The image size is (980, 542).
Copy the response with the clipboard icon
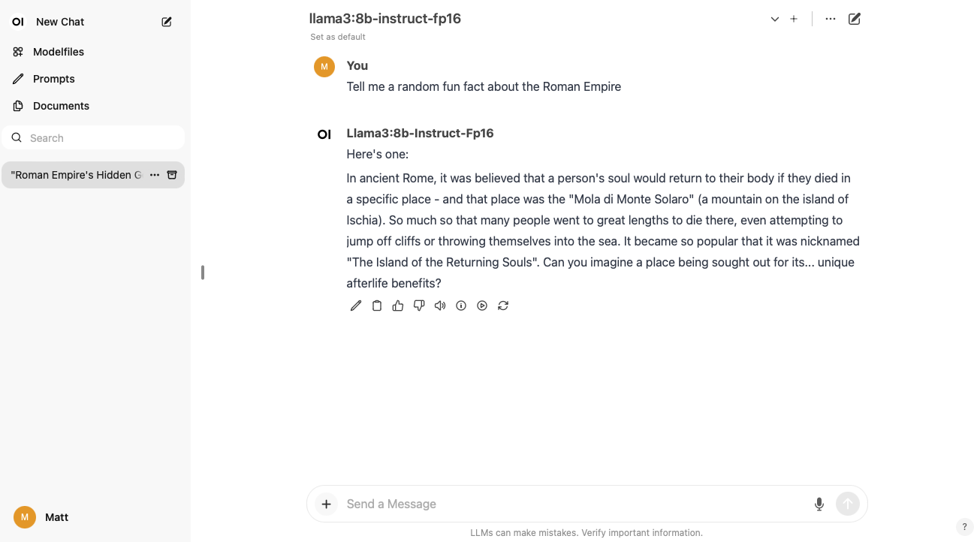point(377,306)
